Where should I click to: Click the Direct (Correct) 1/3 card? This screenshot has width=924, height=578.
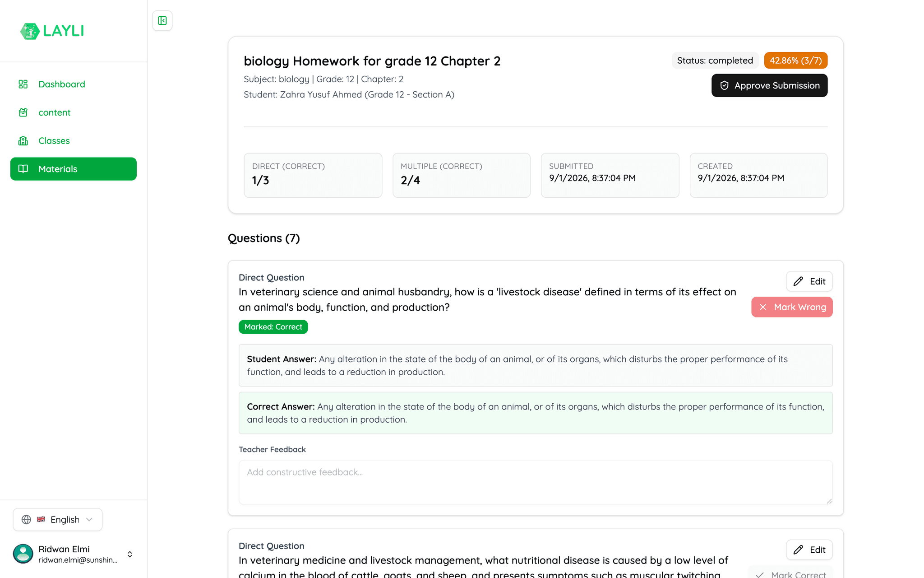click(x=313, y=175)
